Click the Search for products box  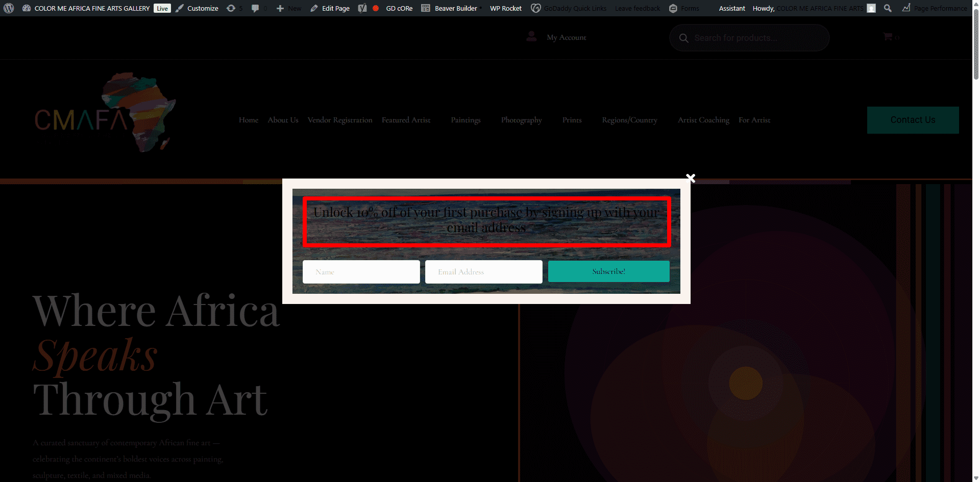[749, 38]
